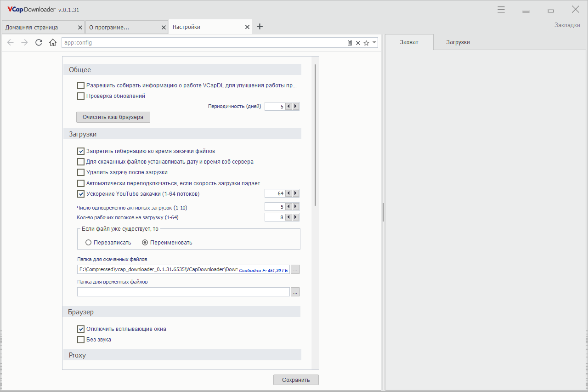Close the О программе... tab

click(164, 28)
